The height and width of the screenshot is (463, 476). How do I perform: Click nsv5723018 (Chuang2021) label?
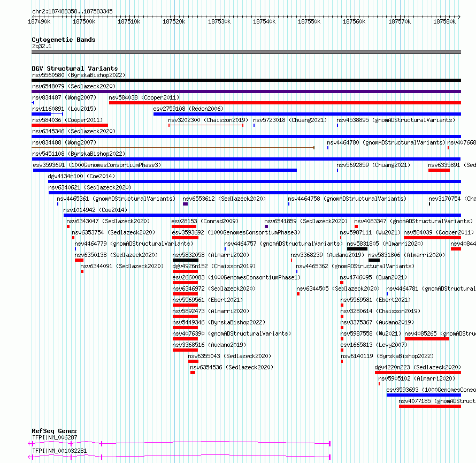[x=290, y=120]
